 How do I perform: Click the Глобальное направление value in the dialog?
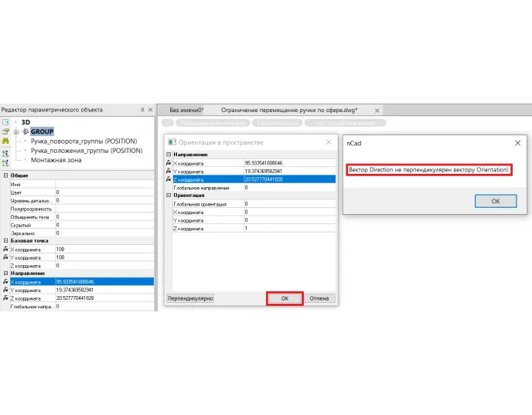290,188
